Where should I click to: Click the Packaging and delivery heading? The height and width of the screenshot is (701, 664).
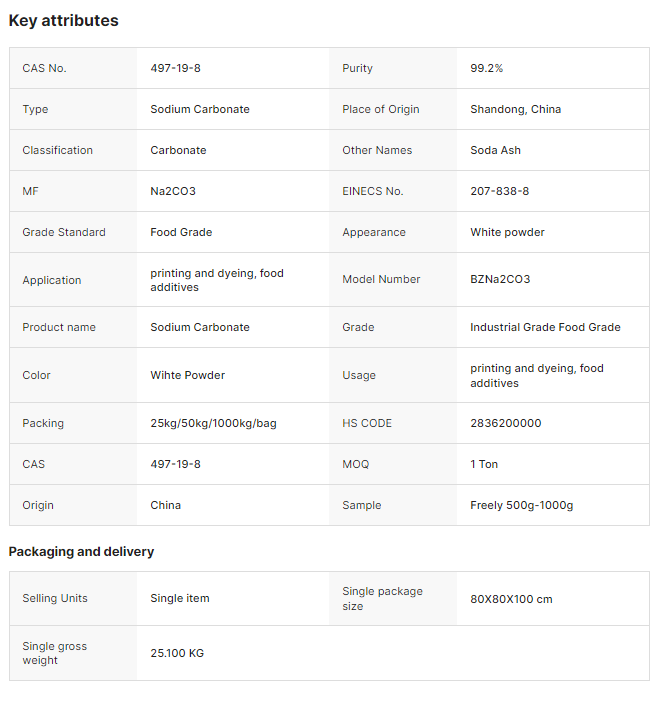(x=81, y=552)
